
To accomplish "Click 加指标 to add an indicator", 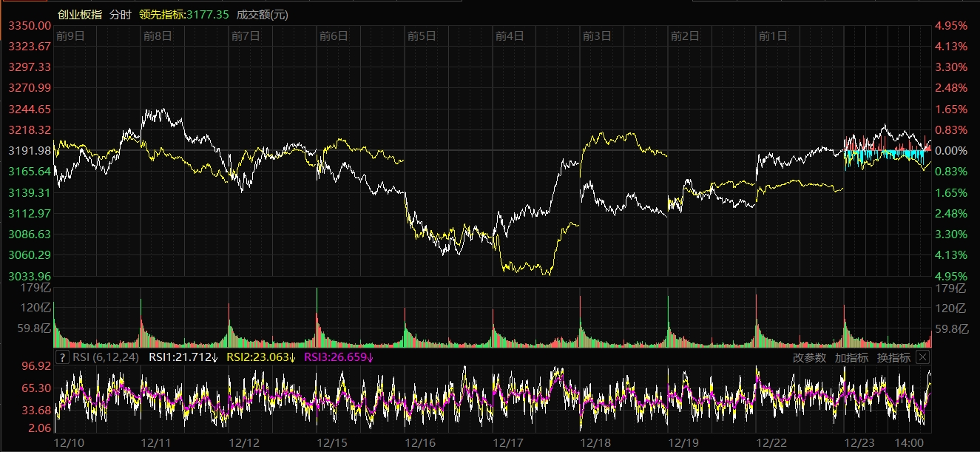I will [851, 357].
